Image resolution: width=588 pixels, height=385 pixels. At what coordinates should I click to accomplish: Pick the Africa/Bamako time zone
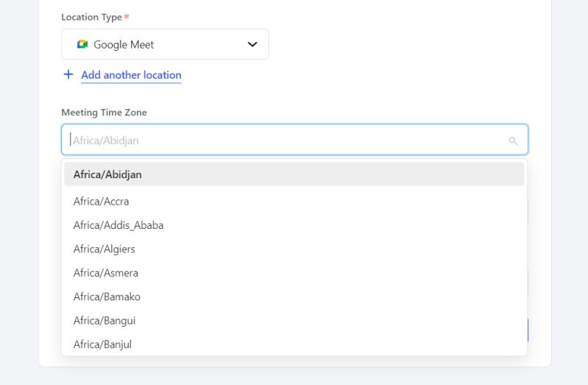[x=107, y=297]
